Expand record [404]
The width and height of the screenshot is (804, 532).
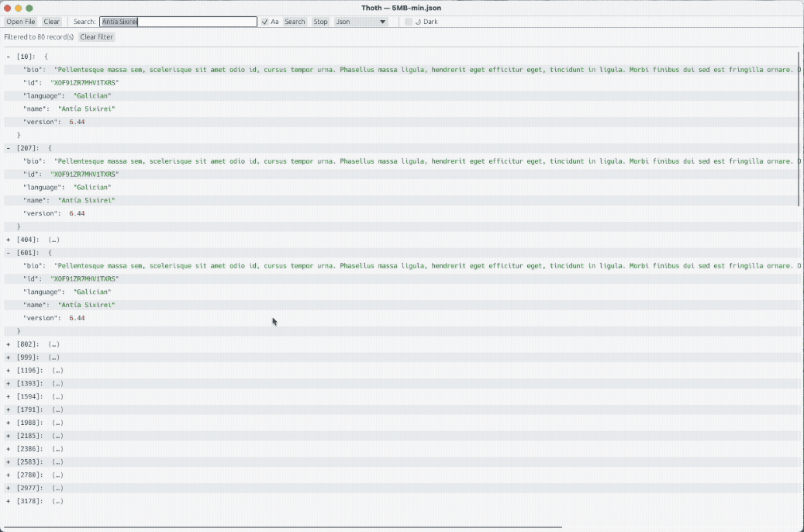(x=9, y=240)
